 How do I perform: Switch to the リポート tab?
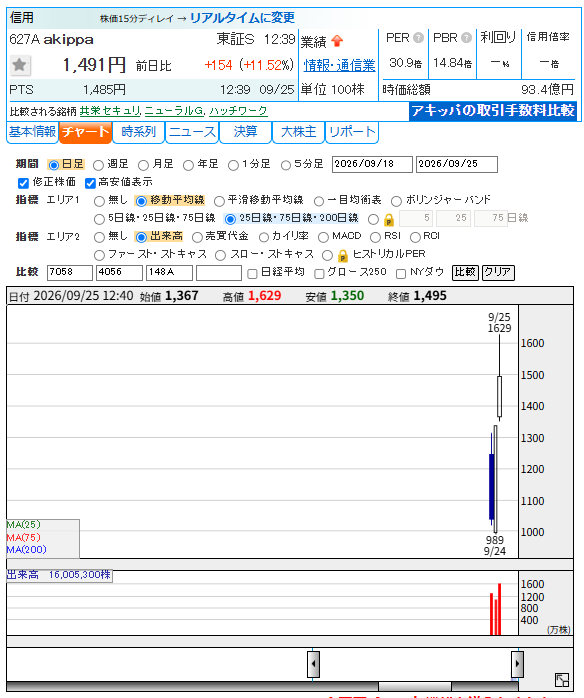352,132
